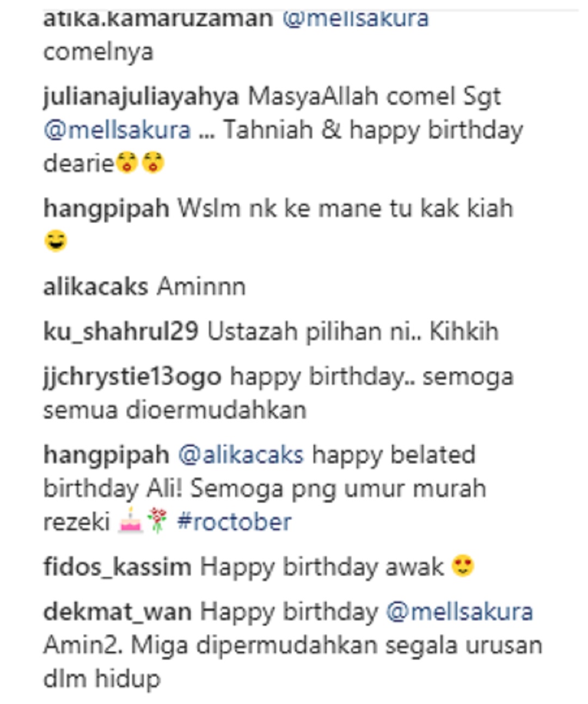
Task: Click @mellsakura mention in julianajuliayahya's comment
Action: (x=117, y=131)
